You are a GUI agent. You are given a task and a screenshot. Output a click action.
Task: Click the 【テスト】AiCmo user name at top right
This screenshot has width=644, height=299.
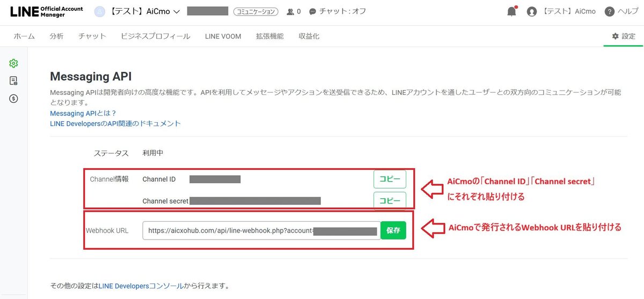tap(568, 11)
